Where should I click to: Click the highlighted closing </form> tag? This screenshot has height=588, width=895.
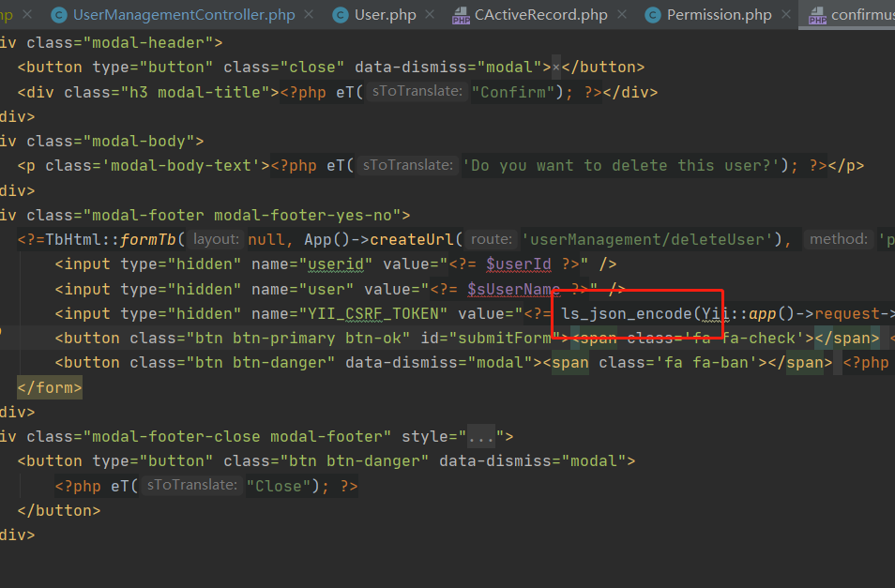coord(50,386)
